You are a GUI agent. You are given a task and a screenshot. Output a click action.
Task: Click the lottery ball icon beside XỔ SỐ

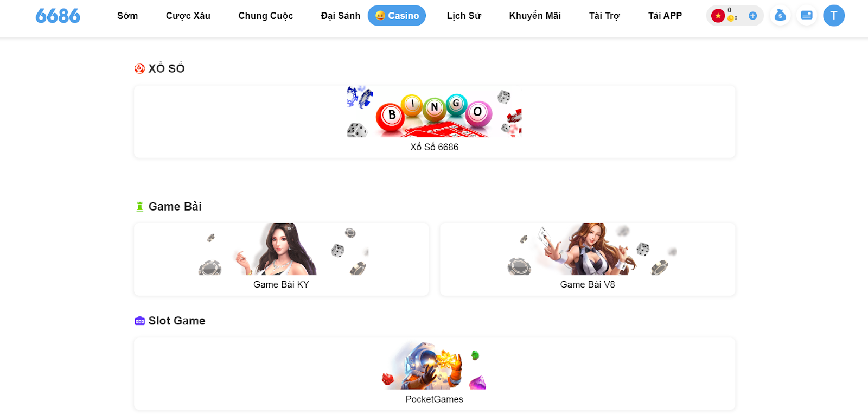click(139, 68)
